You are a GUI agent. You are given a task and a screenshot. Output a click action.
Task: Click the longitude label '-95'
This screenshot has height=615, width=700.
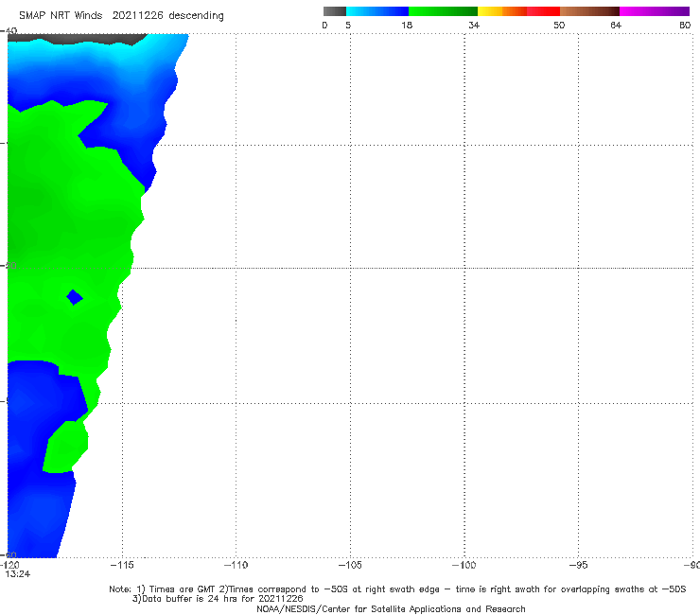pyautogui.click(x=578, y=565)
